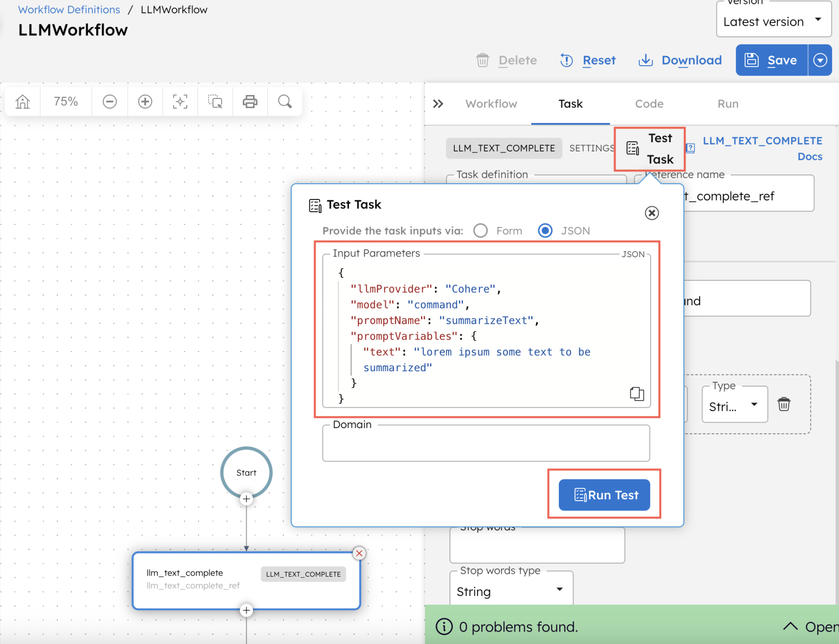Click the Run Test button
Image resolution: width=839 pixels, height=644 pixels.
pyautogui.click(x=604, y=495)
